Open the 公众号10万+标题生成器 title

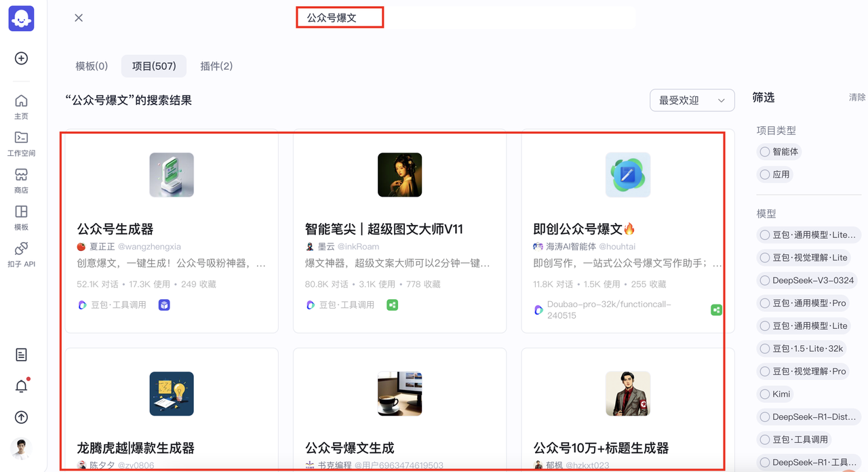pyautogui.click(x=601, y=448)
